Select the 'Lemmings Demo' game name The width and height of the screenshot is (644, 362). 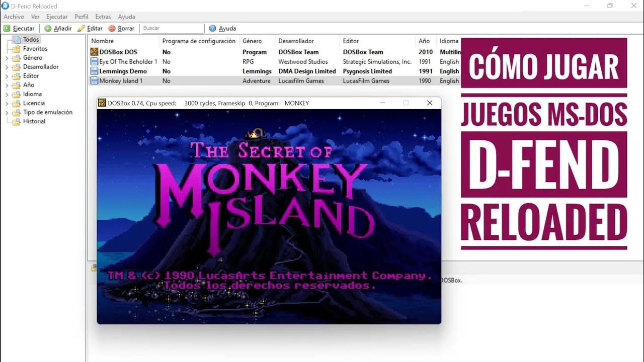point(123,71)
